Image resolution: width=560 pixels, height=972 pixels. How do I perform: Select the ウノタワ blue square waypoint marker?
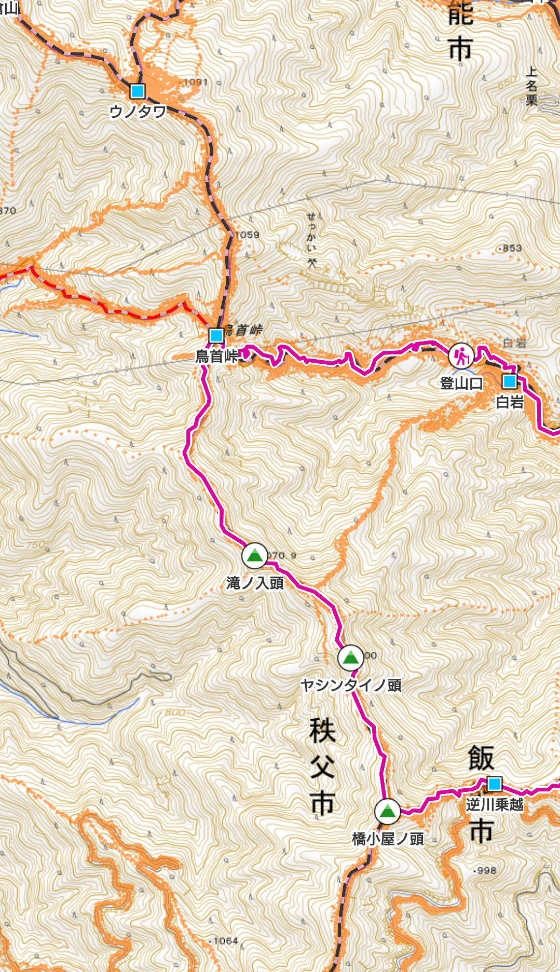[138, 91]
